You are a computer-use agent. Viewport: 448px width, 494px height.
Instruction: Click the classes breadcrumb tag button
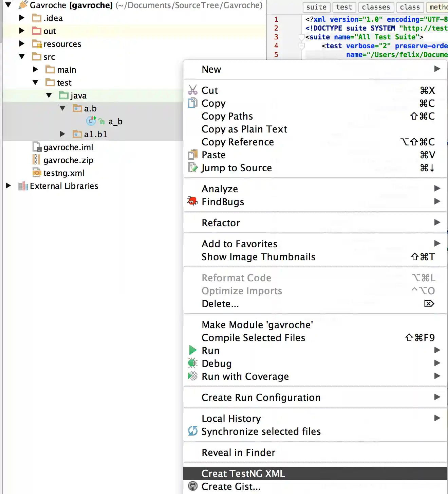(x=376, y=7)
